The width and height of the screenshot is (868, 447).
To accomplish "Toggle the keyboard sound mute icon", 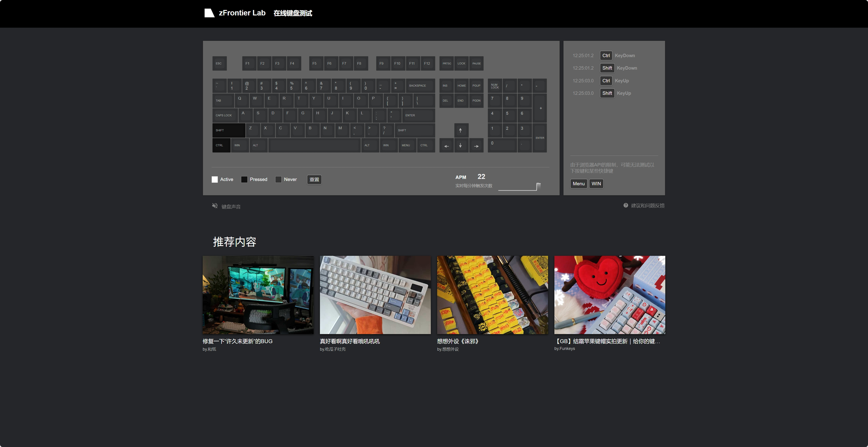I will 215,206.
